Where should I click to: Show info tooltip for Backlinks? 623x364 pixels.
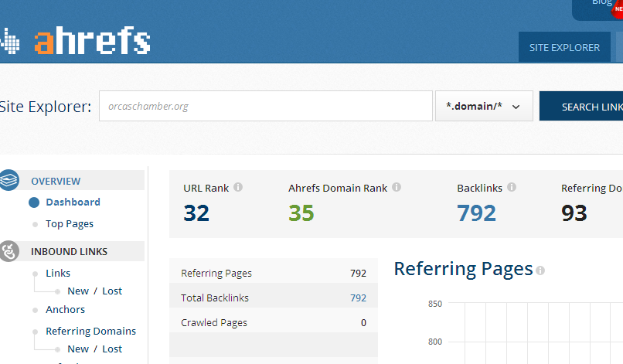point(512,187)
